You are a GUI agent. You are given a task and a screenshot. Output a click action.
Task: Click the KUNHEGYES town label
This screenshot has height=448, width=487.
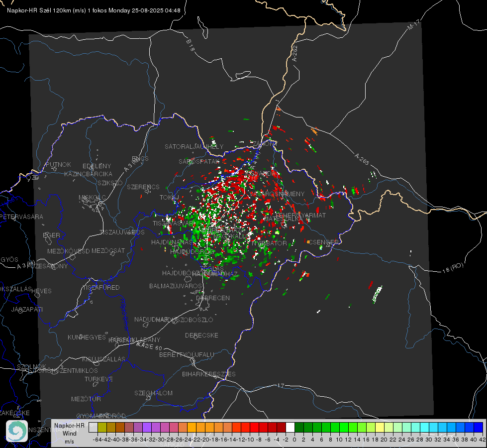coord(87,337)
